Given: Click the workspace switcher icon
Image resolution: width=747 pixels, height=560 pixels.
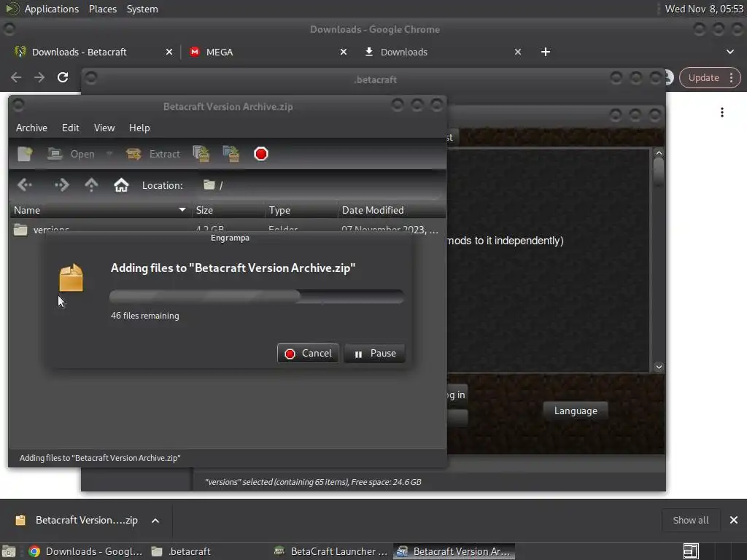Looking at the screenshot, I should coord(691,551).
